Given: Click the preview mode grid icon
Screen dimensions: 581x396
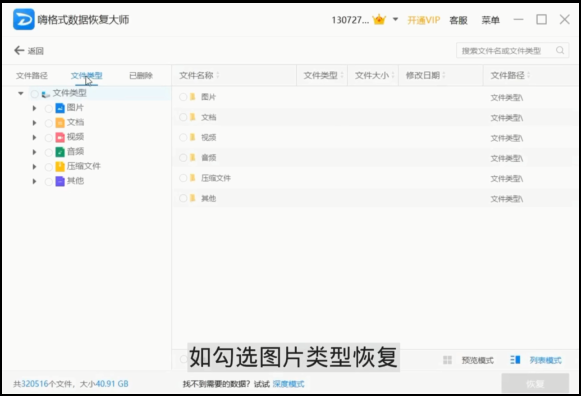Looking at the screenshot, I should (447, 360).
